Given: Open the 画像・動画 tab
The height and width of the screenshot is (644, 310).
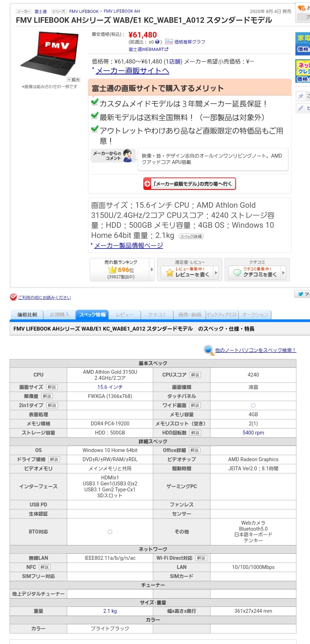Looking at the screenshot, I should [190, 315].
